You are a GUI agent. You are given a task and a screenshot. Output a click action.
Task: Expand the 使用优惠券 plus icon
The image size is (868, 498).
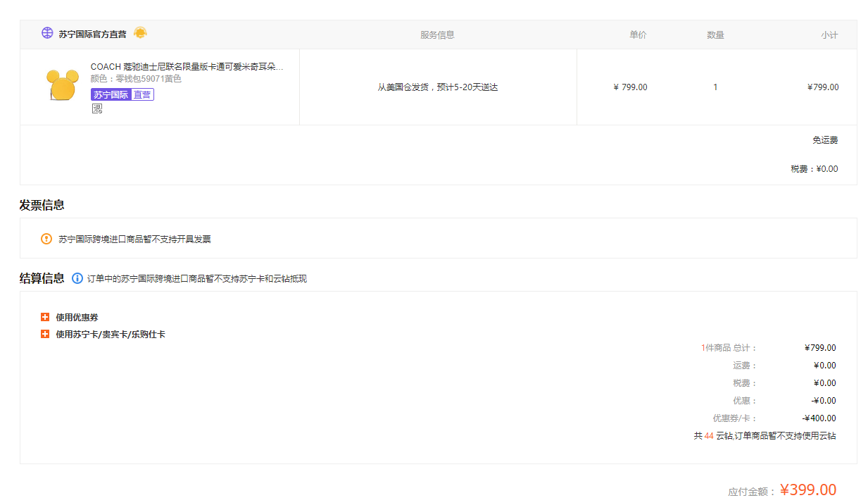tap(45, 317)
